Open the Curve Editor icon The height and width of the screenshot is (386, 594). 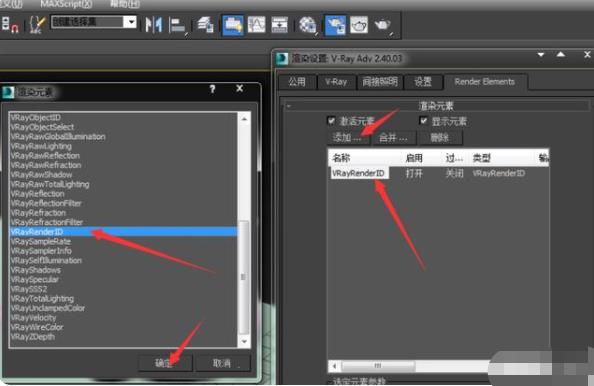256,25
